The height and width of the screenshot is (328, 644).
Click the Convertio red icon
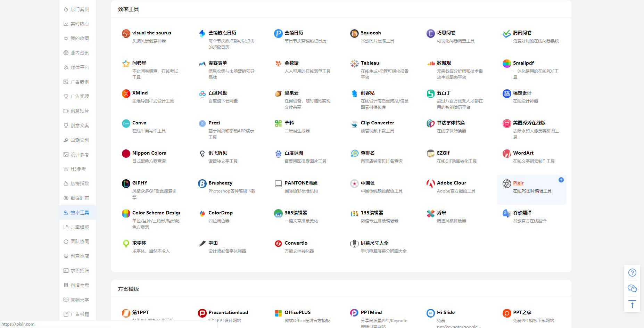click(278, 244)
